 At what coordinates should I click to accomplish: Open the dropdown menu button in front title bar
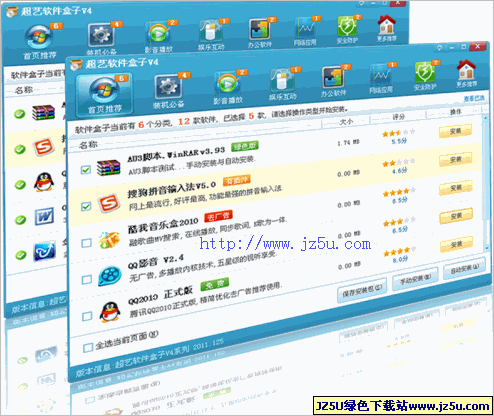(x=440, y=48)
